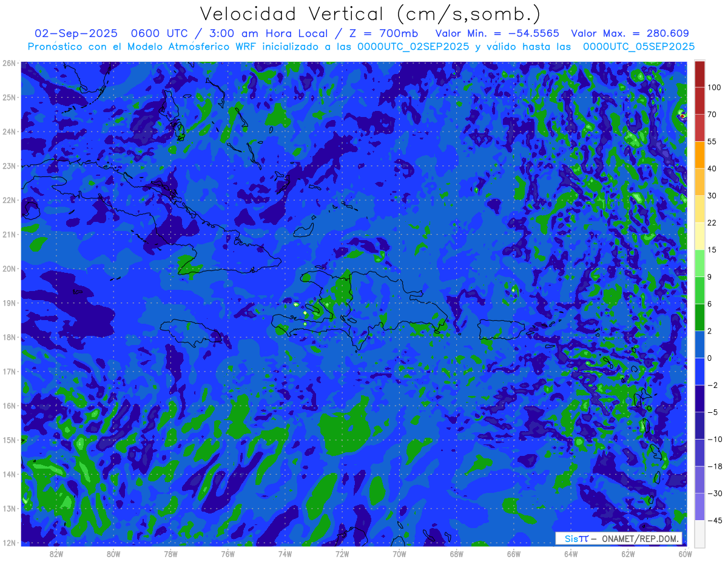728x562 pixels.
Task: Click the 13N latitude label
Action: 8,508
